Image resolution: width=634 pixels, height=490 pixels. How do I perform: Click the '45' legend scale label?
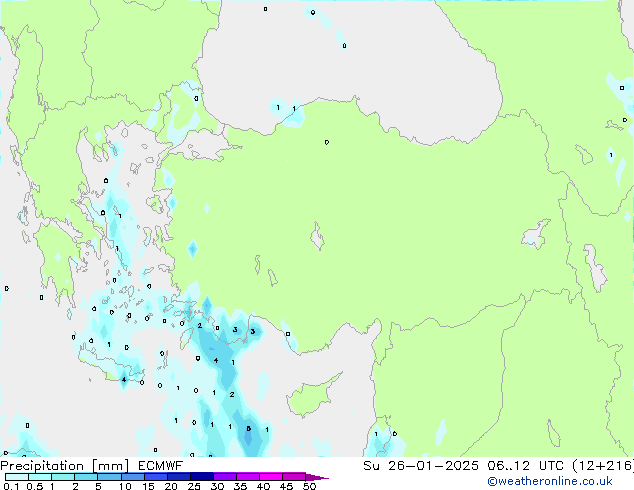point(286,486)
